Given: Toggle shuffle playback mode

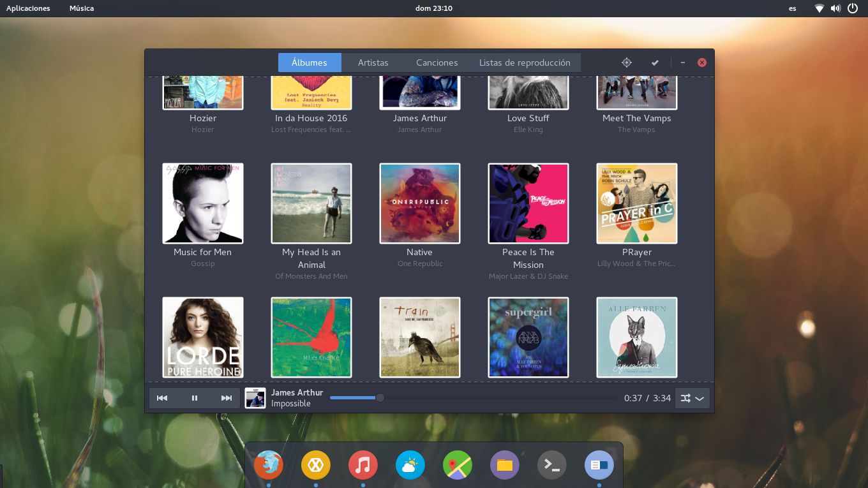Looking at the screenshot, I should coord(685,398).
